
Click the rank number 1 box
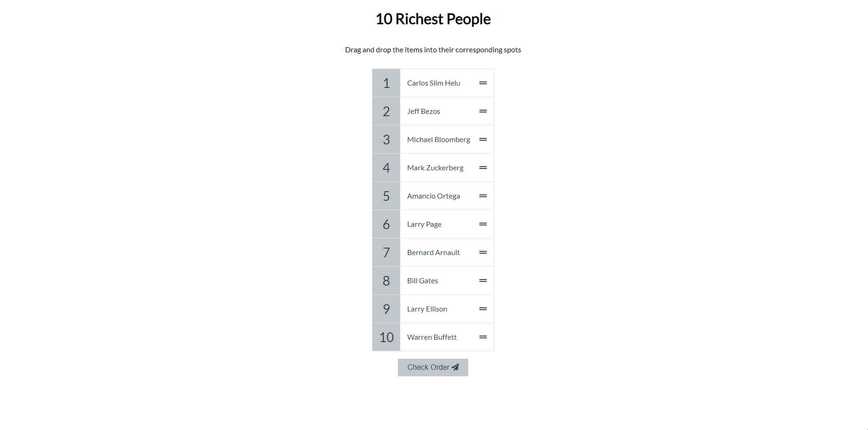point(386,83)
